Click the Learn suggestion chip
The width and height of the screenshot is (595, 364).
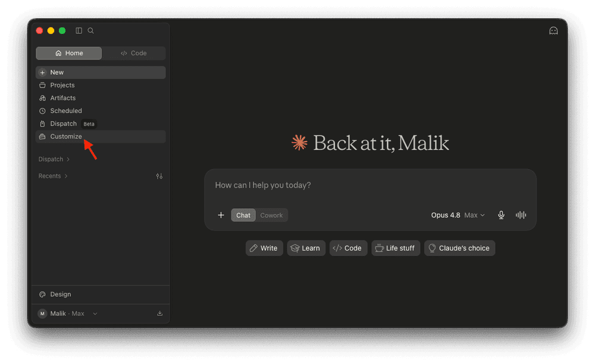[x=306, y=249]
